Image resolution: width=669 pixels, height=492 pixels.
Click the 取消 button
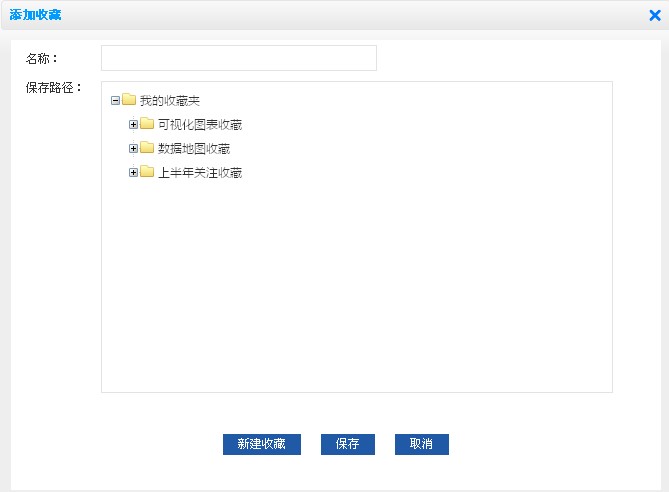[422, 444]
